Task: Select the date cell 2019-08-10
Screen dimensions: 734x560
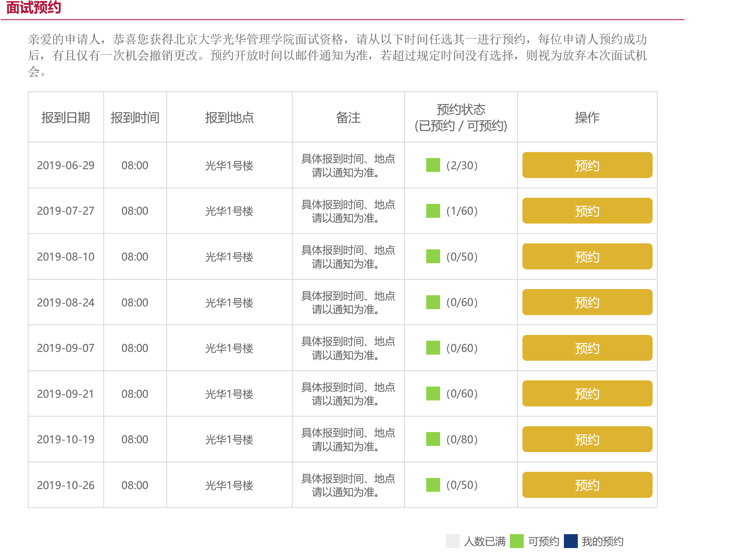Action: pyautogui.click(x=66, y=257)
